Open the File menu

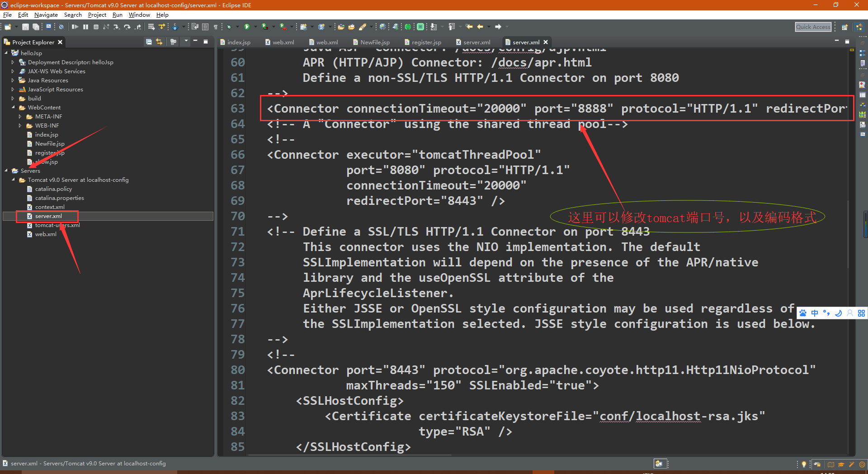point(7,15)
